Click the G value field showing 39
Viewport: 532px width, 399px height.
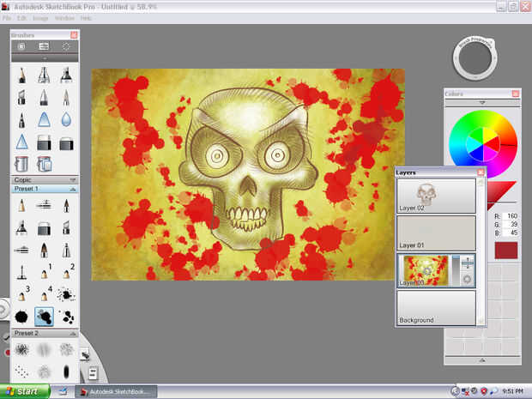(511, 224)
